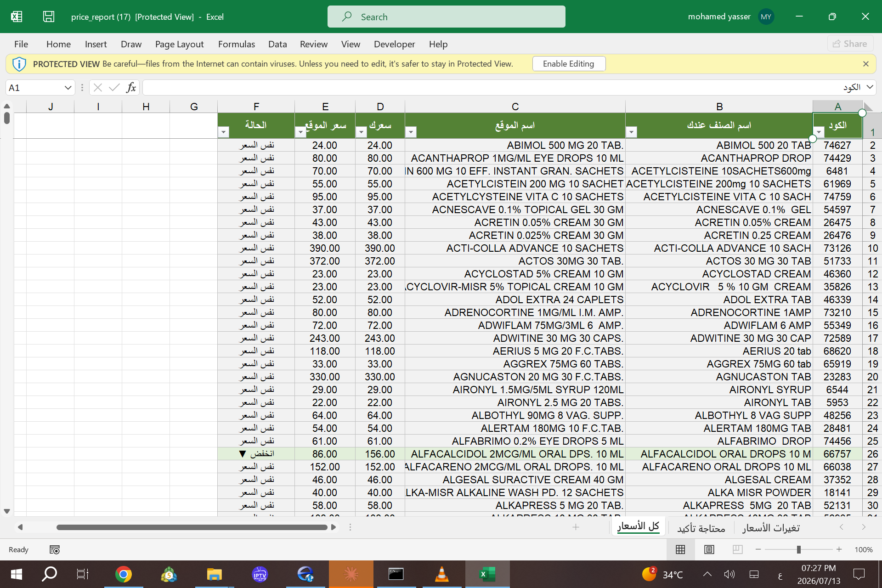Screen dimensions: 882x588
Task: Open Google Chrome from taskbar
Action: [x=124, y=574]
